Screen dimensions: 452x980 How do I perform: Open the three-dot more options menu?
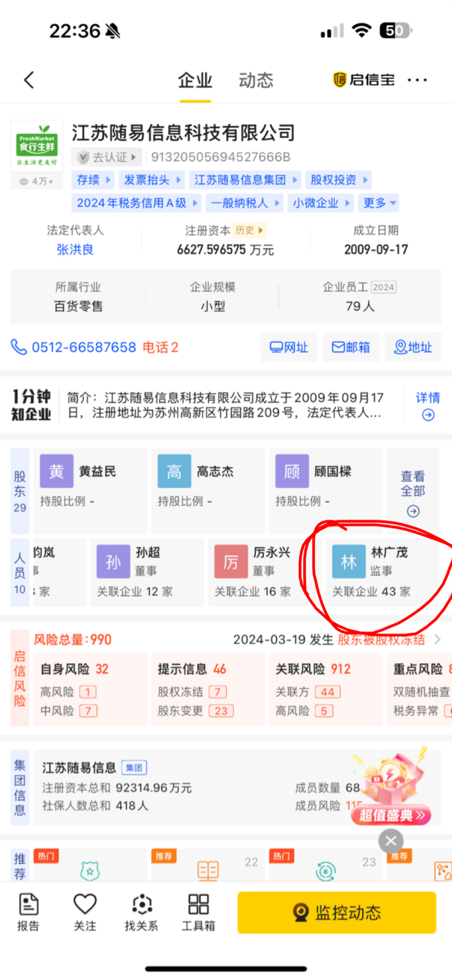(417, 80)
